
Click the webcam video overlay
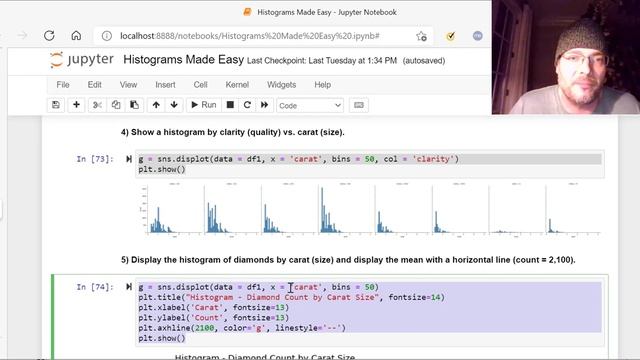tap(566, 57)
